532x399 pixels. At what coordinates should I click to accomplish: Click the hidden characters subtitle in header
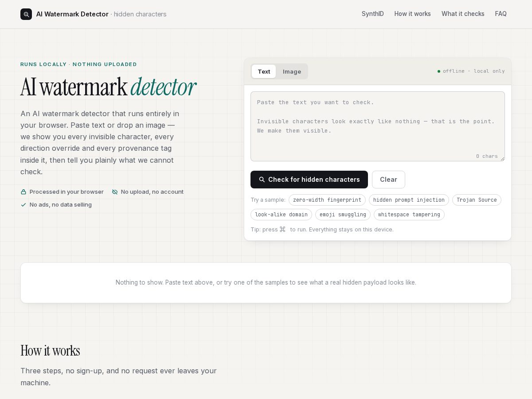[140, 14]
